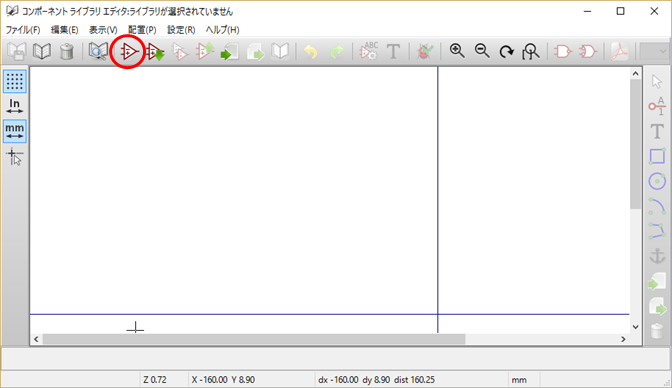Click the redraw view icon
Screen dimensions: 672x388
pyautogui.click(x=507, y=52)
